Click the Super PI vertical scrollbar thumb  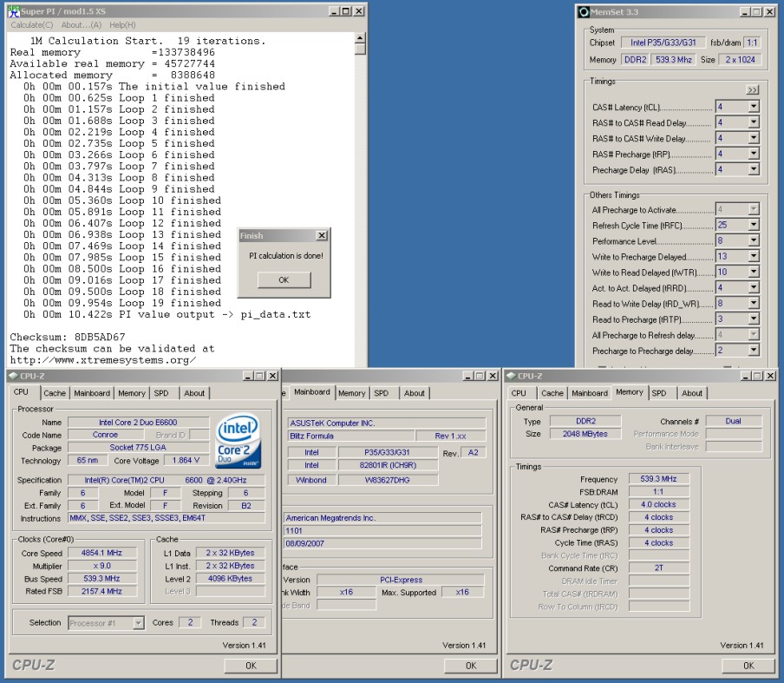click(x=360, y=49)
